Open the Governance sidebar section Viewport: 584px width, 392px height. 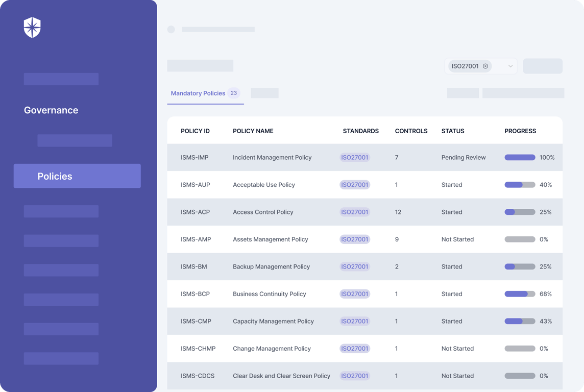click(x=51, y=110)
